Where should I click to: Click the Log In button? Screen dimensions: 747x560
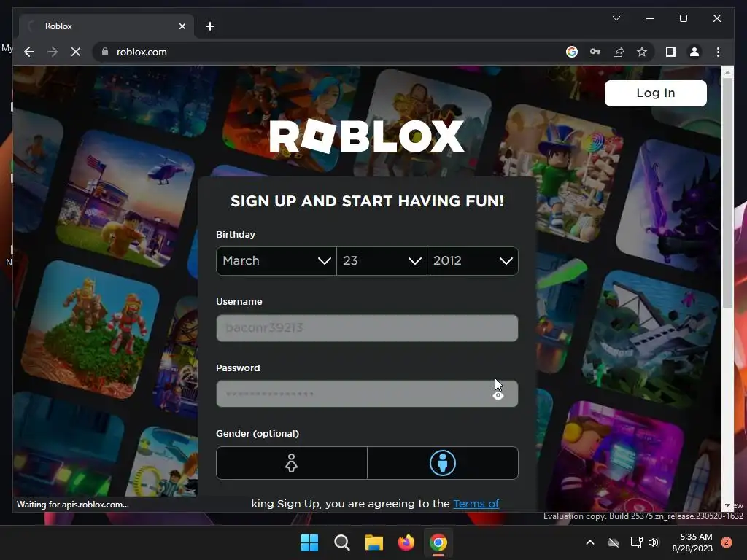click(x=656, y=93)
